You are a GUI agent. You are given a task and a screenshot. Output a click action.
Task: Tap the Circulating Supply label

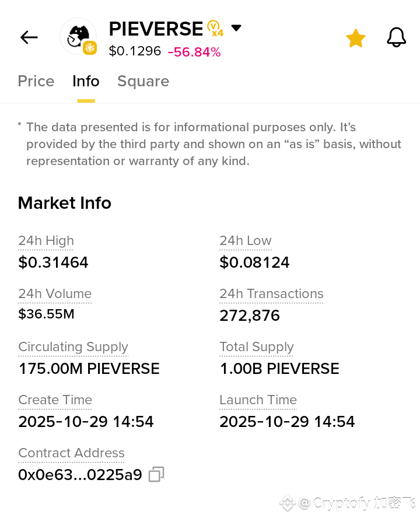(73, 347)
